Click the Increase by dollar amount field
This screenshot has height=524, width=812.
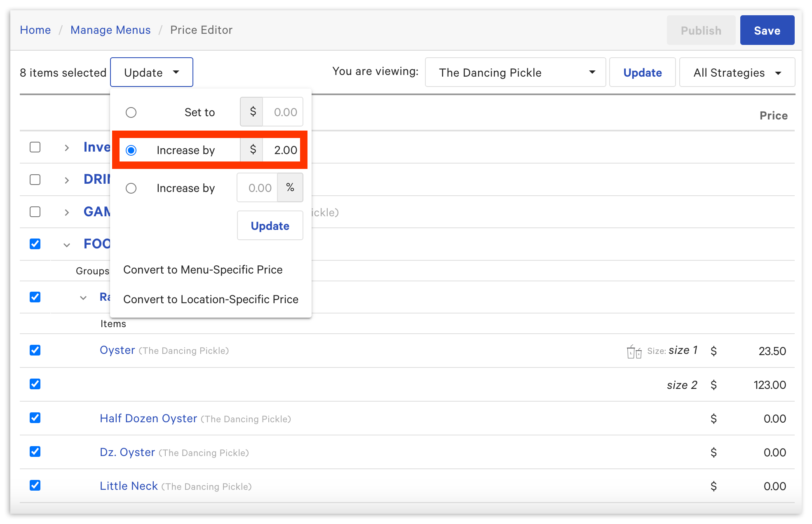[283, 150]
